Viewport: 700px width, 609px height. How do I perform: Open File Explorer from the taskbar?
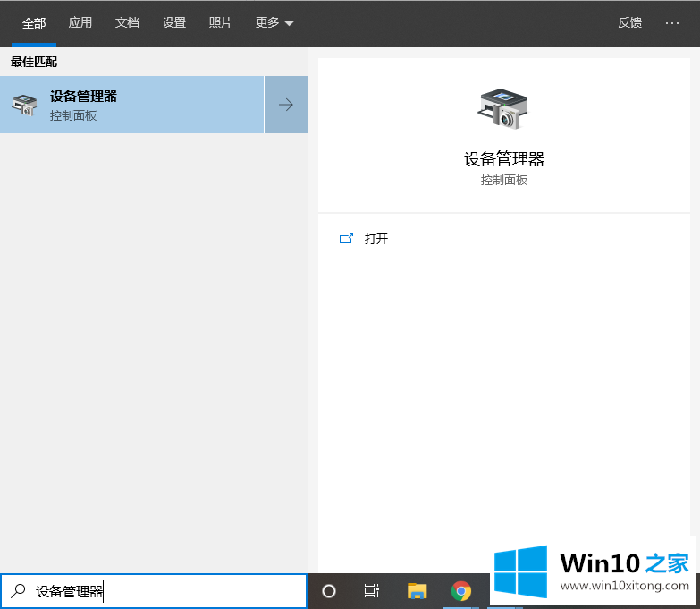(x=417, y=591)
